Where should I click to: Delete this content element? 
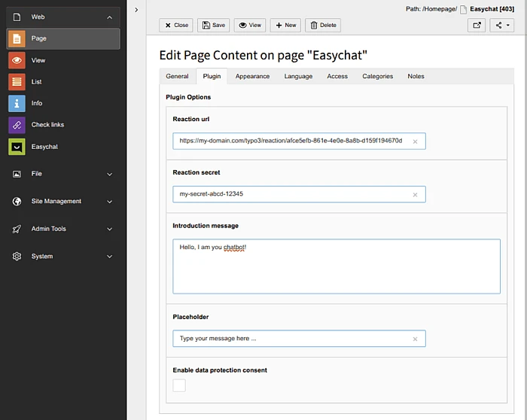[323, 25]
